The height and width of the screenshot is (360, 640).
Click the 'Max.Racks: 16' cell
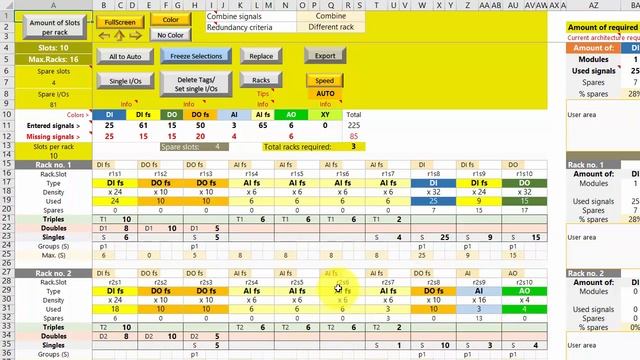tap(53, 59)
